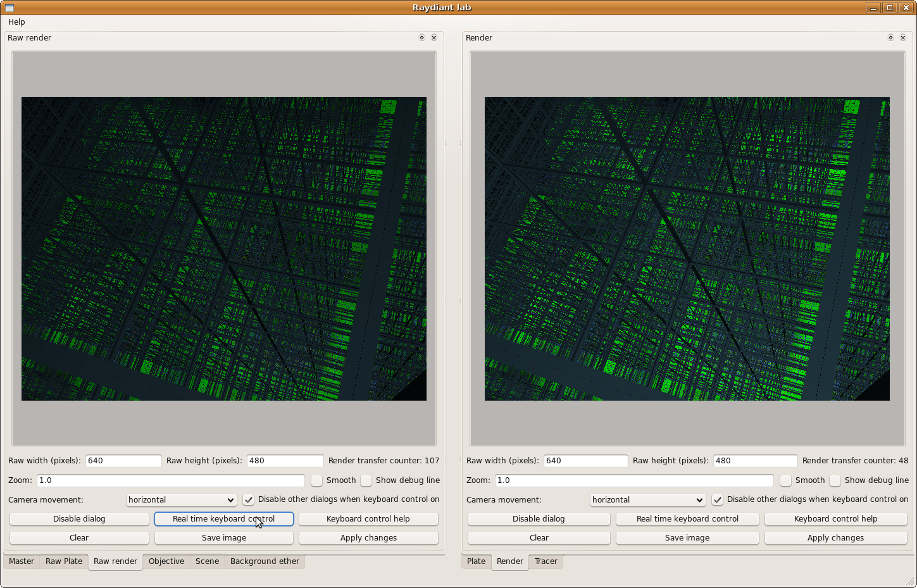Toggle Smooth checkbox in right Render panel
Viewport: 917px width, 588px height.
(786, 480)
